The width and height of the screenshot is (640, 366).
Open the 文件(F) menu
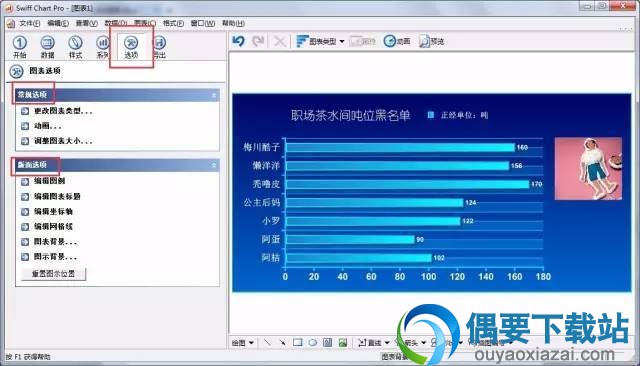pos(29,23)
